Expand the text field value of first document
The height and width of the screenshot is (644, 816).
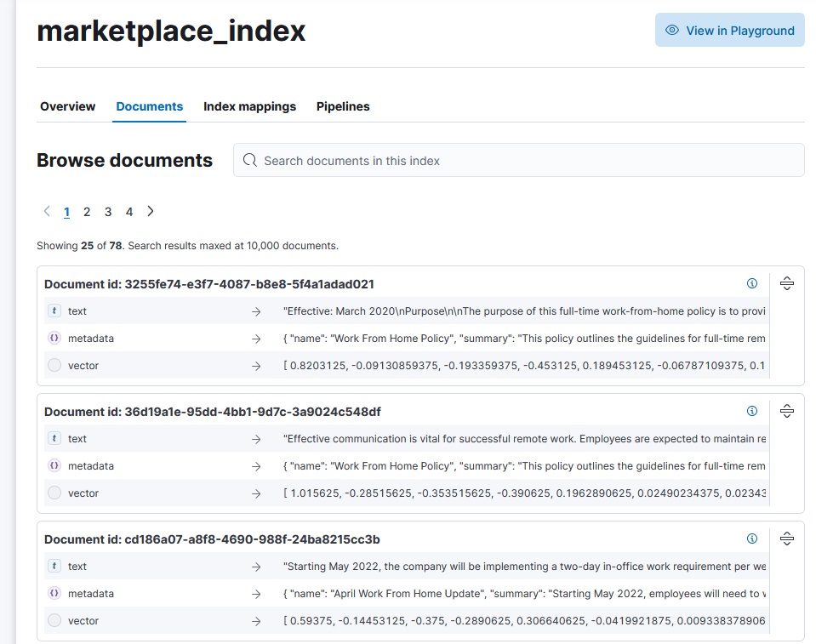255,311
